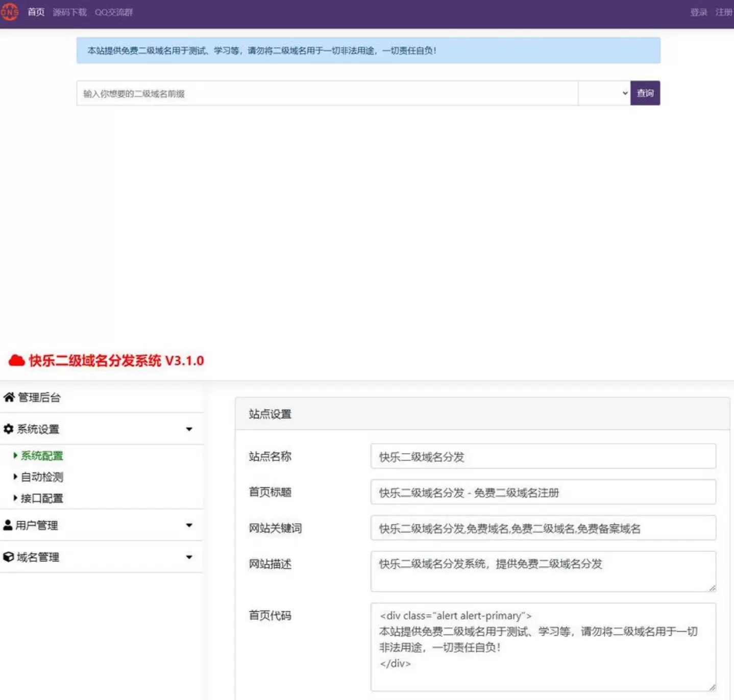This screenshot has height=700, width=734.
Task: Click the 首页标题 label
Action: coord(270,492)
